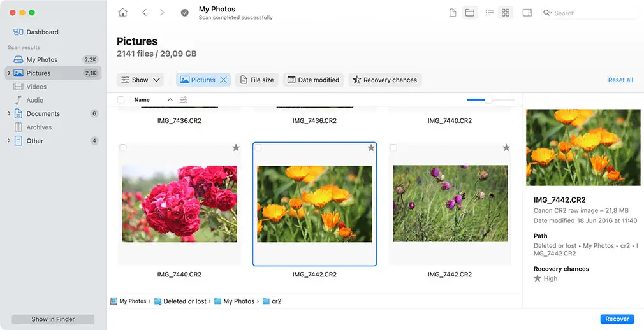Open the column settings icon next to Name

click(184, 100)
